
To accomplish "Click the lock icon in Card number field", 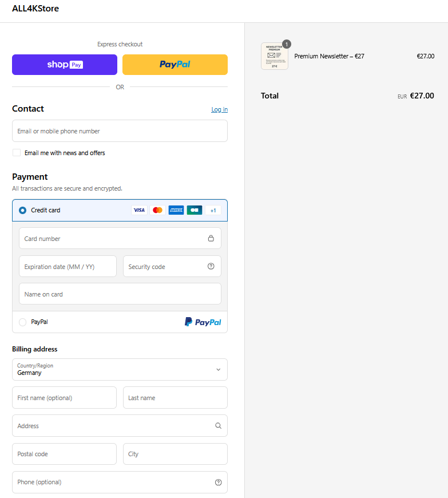I will [211, 239].
